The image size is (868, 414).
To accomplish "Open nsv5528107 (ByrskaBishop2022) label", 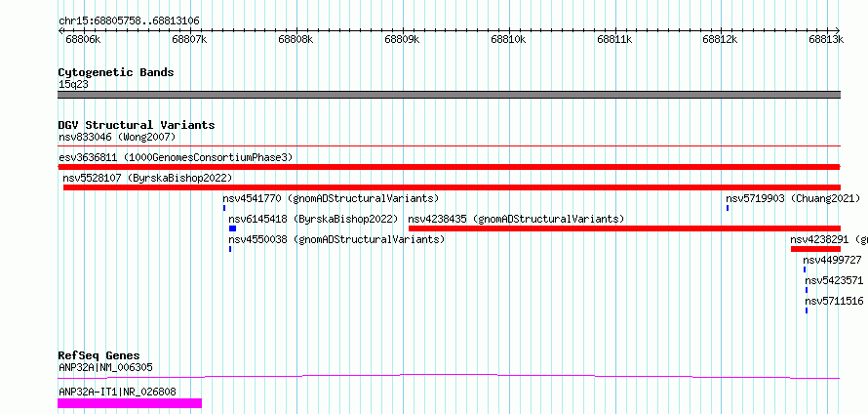I will pos(147,178).
